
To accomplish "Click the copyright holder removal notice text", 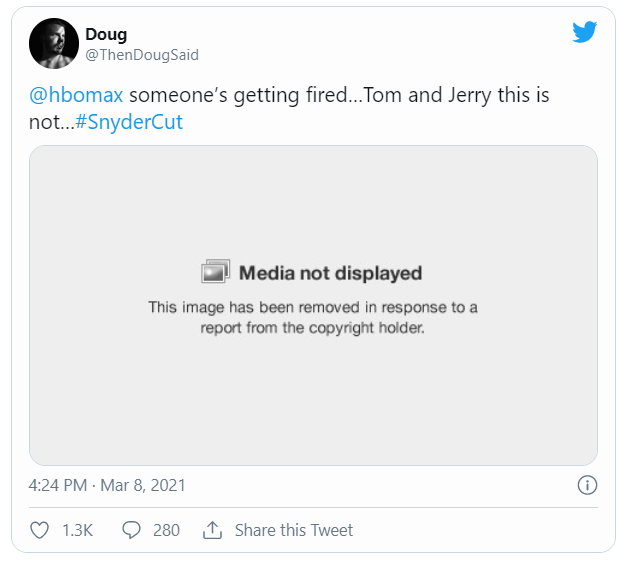I will (x=313, y=317).
